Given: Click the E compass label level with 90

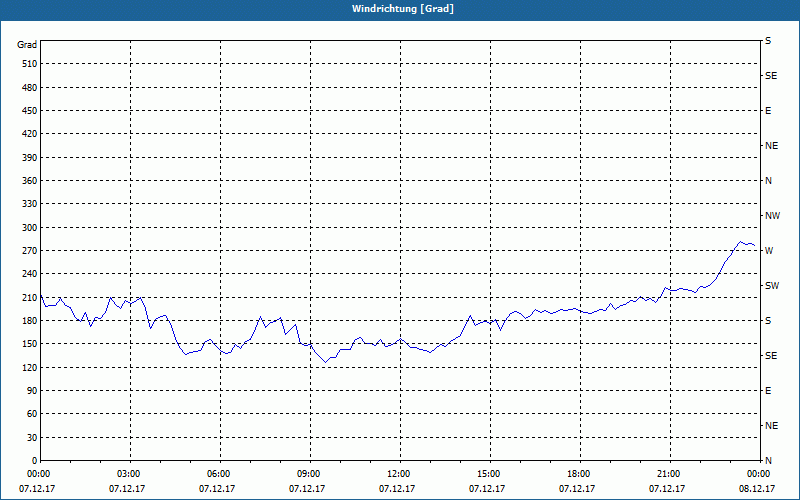Looking at the screenshot, I should (x=768, y=391).
